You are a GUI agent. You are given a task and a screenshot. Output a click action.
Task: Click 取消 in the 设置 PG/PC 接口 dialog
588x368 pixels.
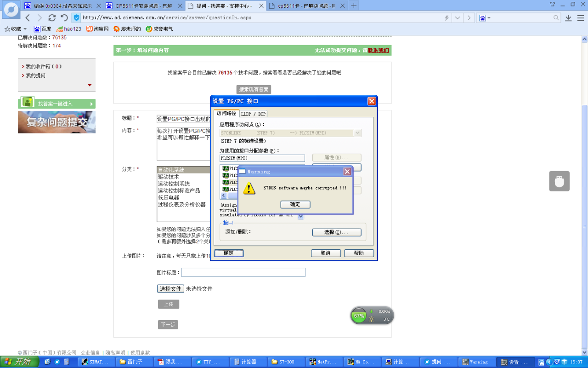click(x=326, y=253)
